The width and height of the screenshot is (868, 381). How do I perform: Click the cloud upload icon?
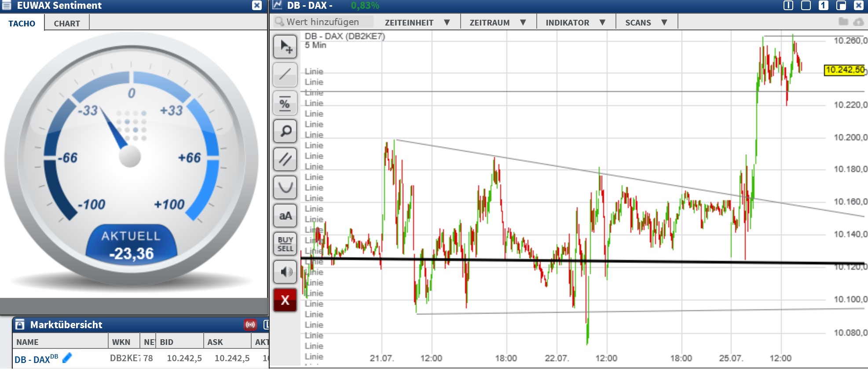pyautogui.click(x=858, y=22)
